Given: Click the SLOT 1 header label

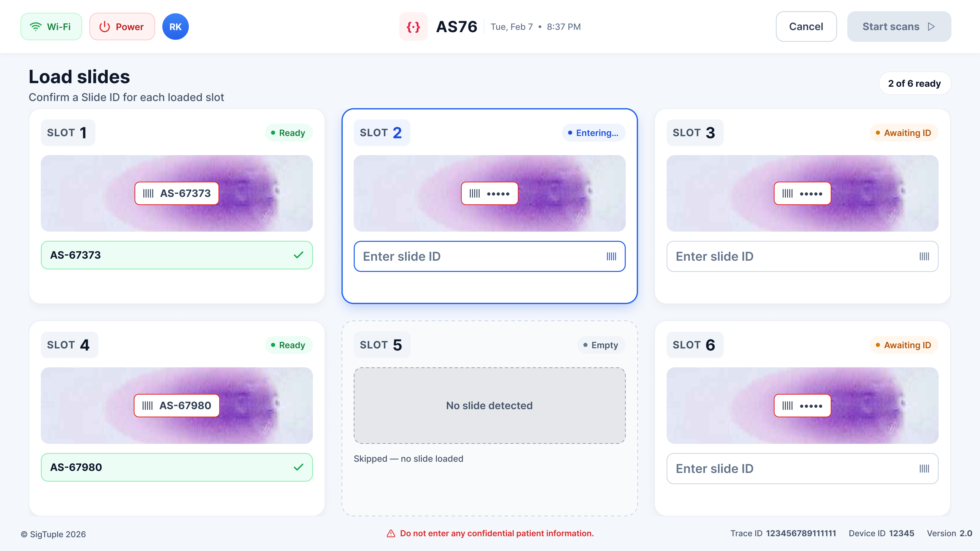Looking at the screenshot, I should 68,133.
